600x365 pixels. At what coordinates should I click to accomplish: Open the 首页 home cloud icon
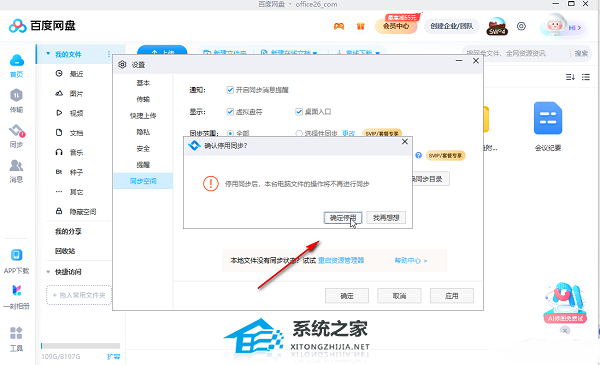click(x=16, y=60)
